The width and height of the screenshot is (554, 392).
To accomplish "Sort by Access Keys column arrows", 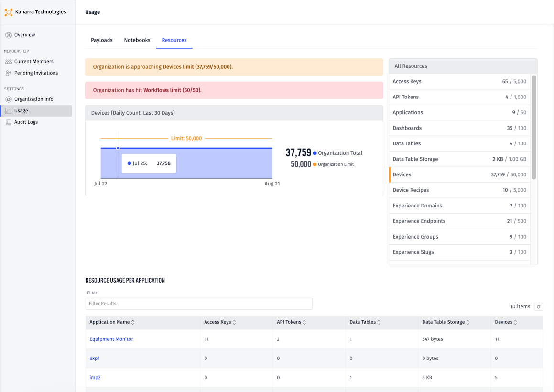I will 234,322.
